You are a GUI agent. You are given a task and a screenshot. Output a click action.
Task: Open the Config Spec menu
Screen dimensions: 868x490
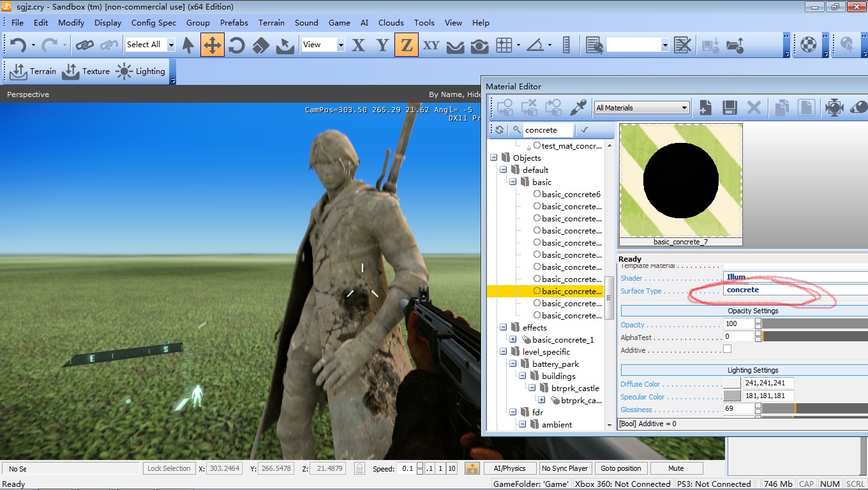pos(154,22)
